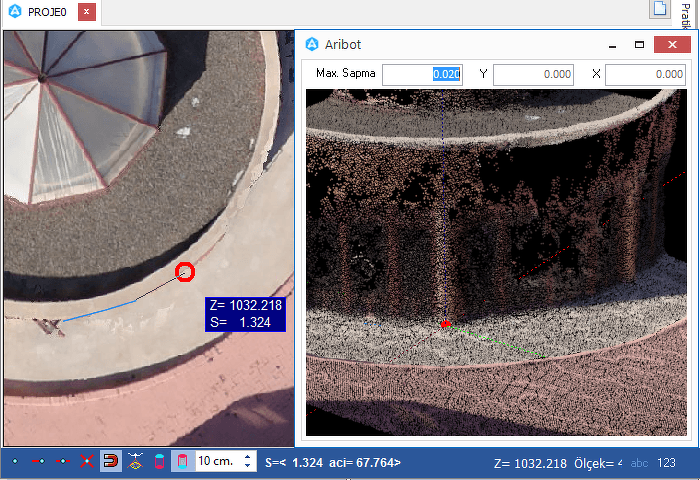The image size is (700, 480).
Task: Click the red line endpoint snap icon
Action: [38, 462]
